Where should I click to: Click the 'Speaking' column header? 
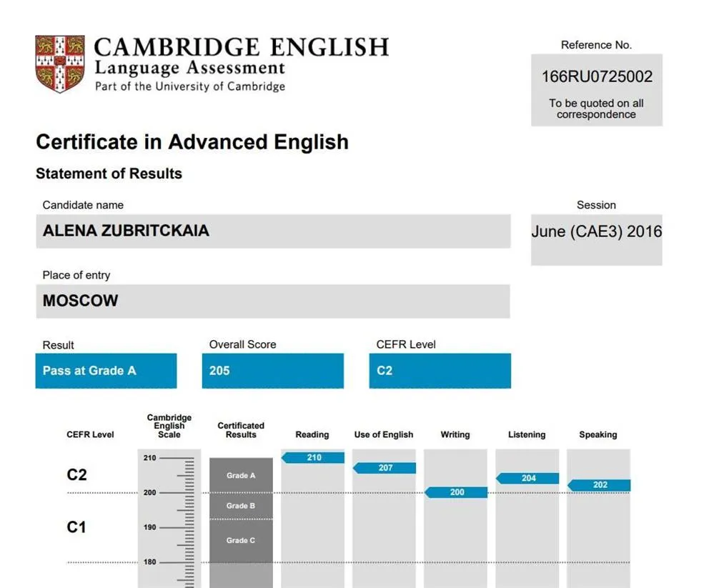598,434
